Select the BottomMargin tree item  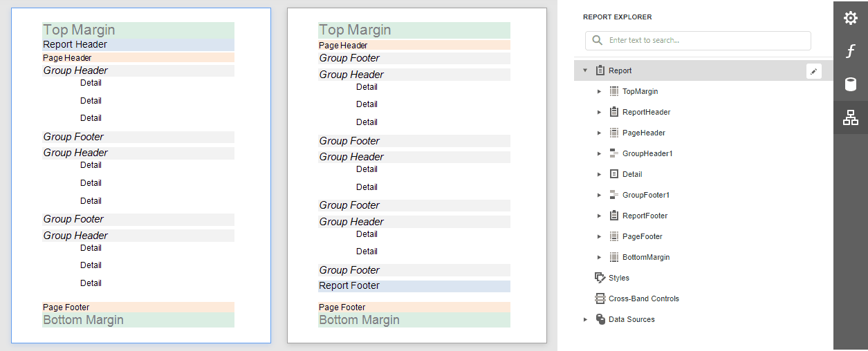(x=646, y=257)
